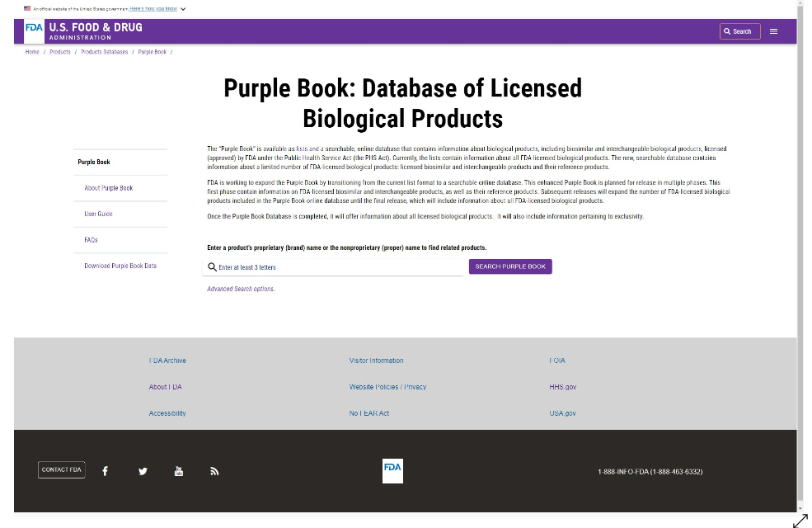Open HHS.gov footer link
This screenshot has height=528, width=812.
[563, 387]
